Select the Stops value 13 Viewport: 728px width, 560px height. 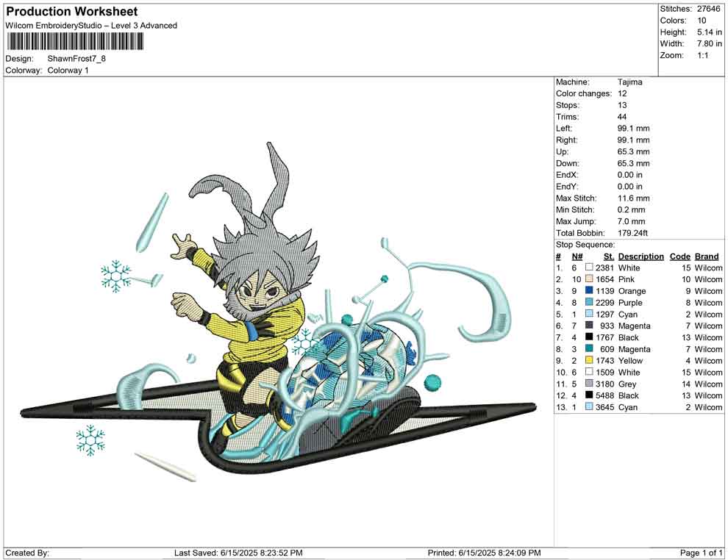(622, 105)
